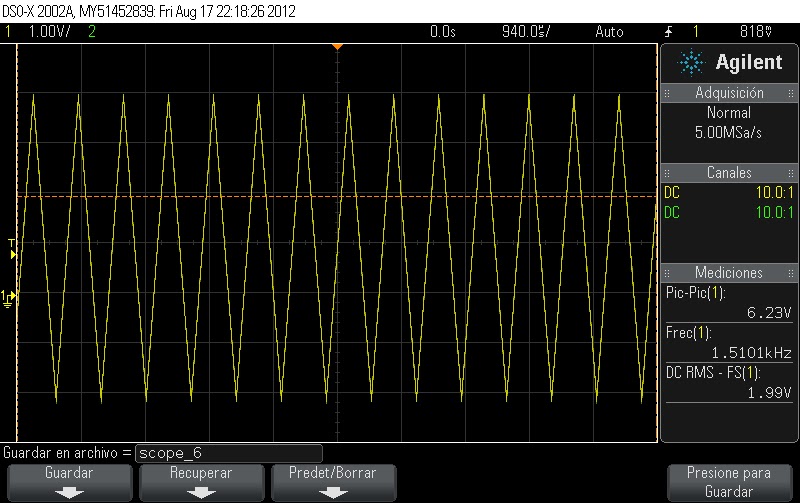Open the Mediciones panel header
800x503 pixels.
coord(729,273)
